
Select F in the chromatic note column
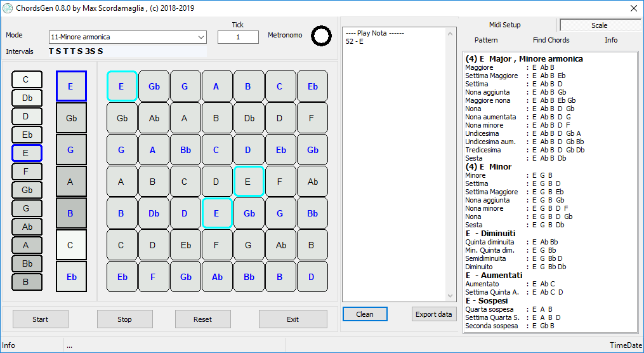[x=27, y=171]
